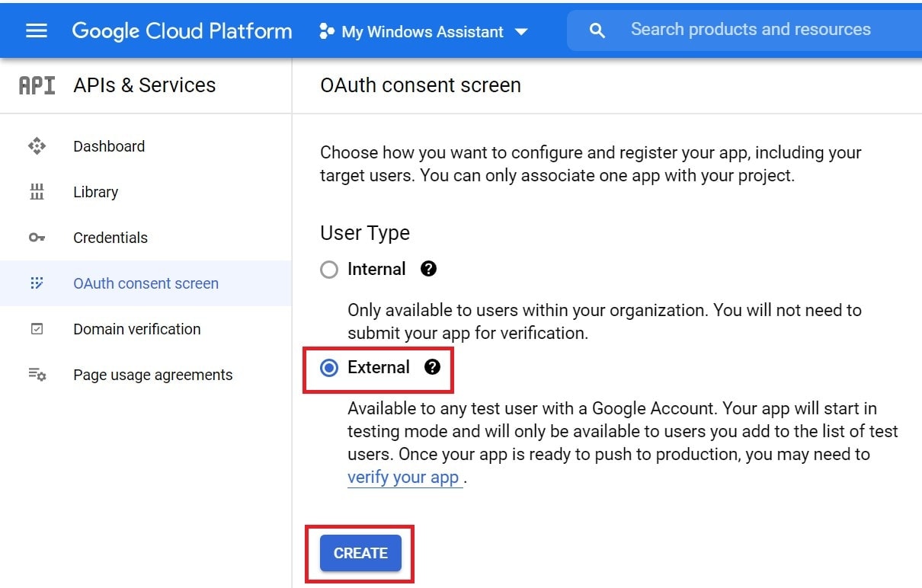Open the Credentials page
This screenshot has width=922, height=588.
110,238
